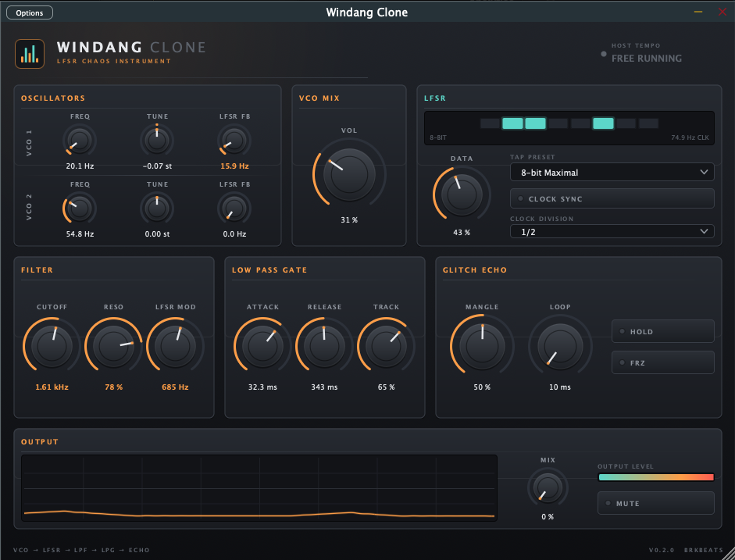Click the 50 % mangle value
This screenshot has height=560, width=735.
point(482,387)
